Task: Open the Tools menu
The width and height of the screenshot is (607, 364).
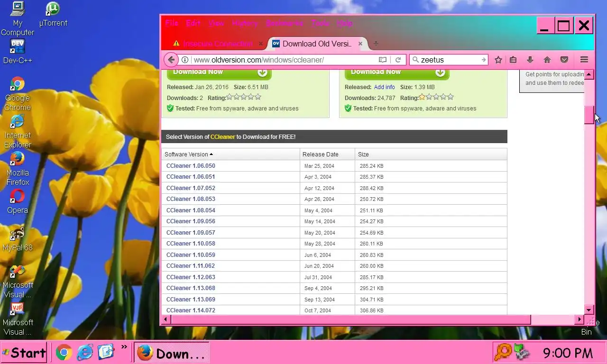Action: coord(320,23)
